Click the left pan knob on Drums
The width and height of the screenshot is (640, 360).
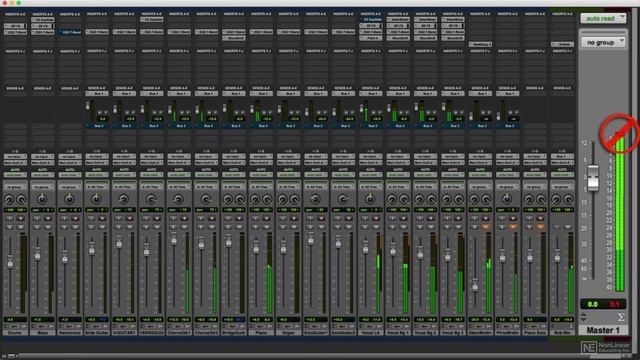pos(9,199)
